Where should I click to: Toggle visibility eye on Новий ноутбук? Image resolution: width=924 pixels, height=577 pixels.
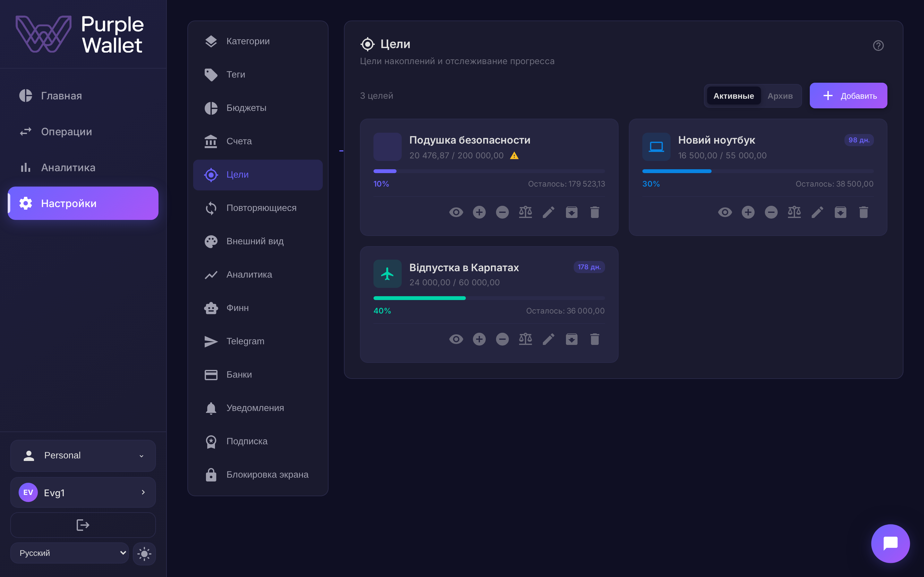pyautogui.click(x=725, y=212)
